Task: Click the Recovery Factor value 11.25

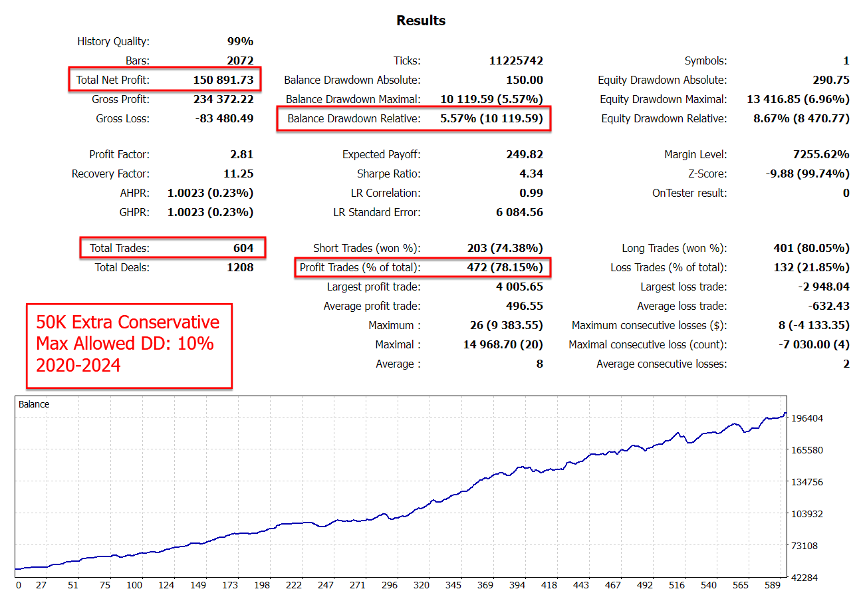Action: tap(237, 174)
